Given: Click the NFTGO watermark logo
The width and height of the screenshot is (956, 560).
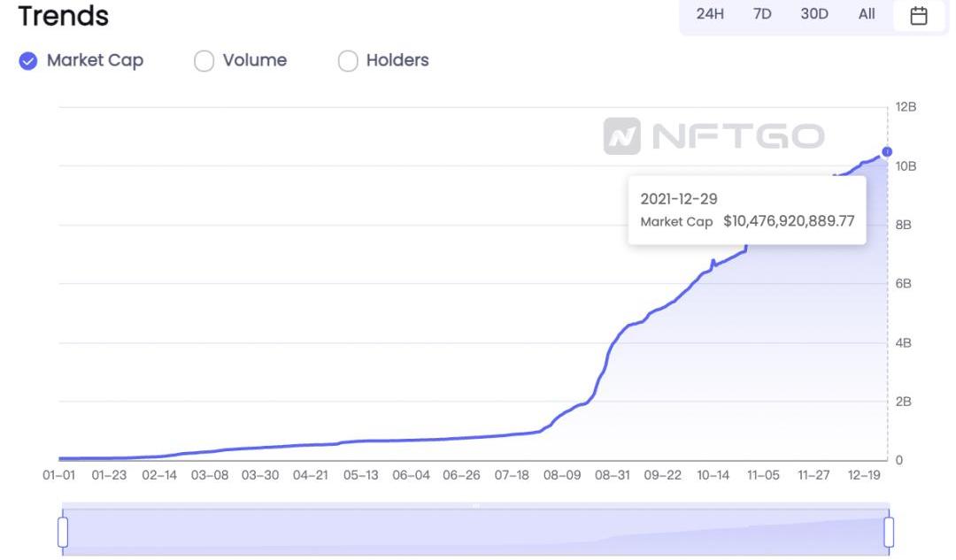Looking at the screenshot, I should click(x=713, y=136).
